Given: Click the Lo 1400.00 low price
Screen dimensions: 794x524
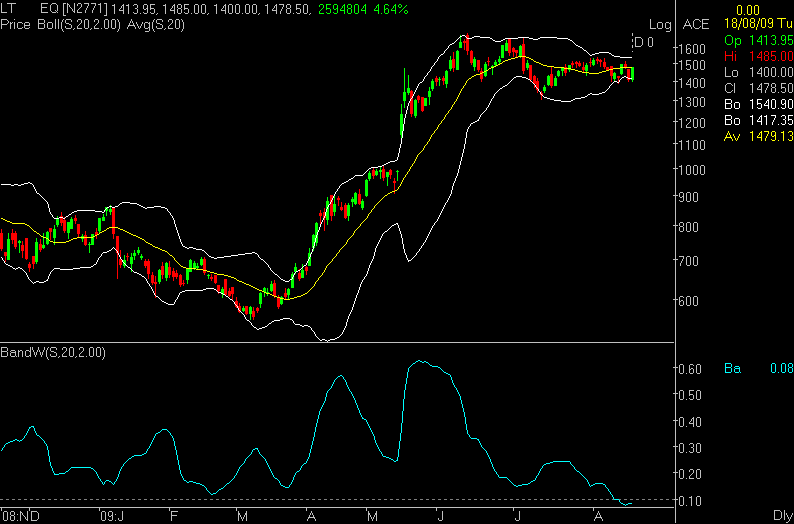Looking at the screenshot, I should click(759, 72).
